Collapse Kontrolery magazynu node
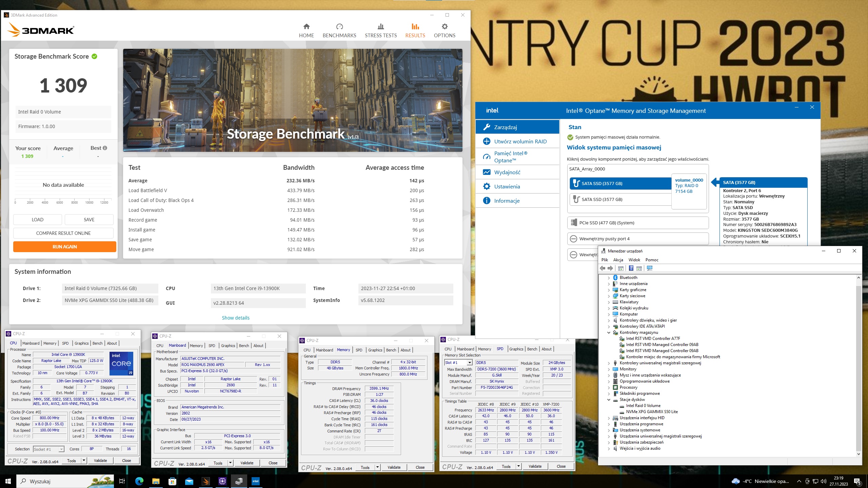868x488 pixels. coord(609,333)
